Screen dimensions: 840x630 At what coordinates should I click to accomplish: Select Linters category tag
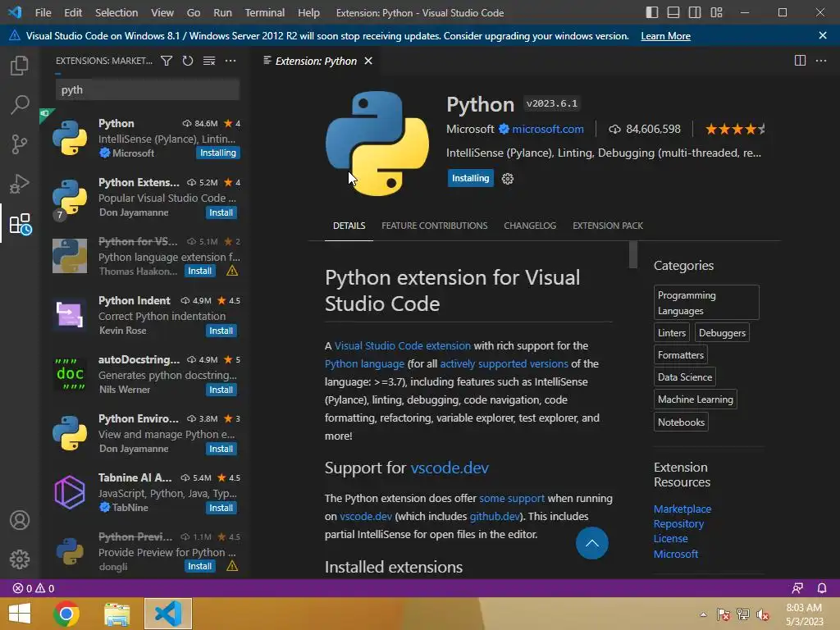(671, 333)
